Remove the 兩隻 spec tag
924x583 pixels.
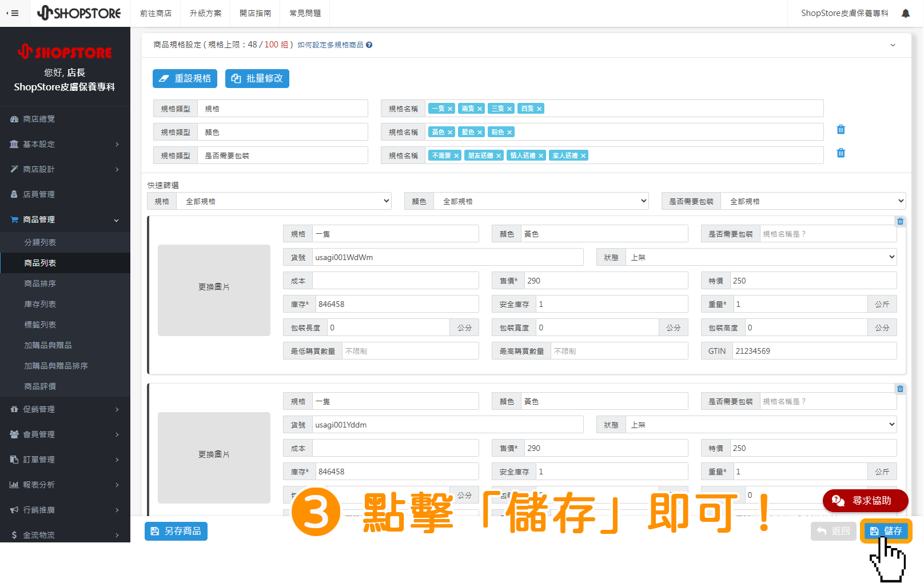pyautogui.click(x=480, y=109)
